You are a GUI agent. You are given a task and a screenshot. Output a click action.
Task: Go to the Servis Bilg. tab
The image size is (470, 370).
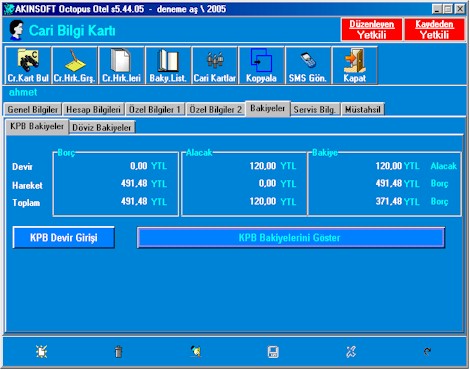pos(315,109)
